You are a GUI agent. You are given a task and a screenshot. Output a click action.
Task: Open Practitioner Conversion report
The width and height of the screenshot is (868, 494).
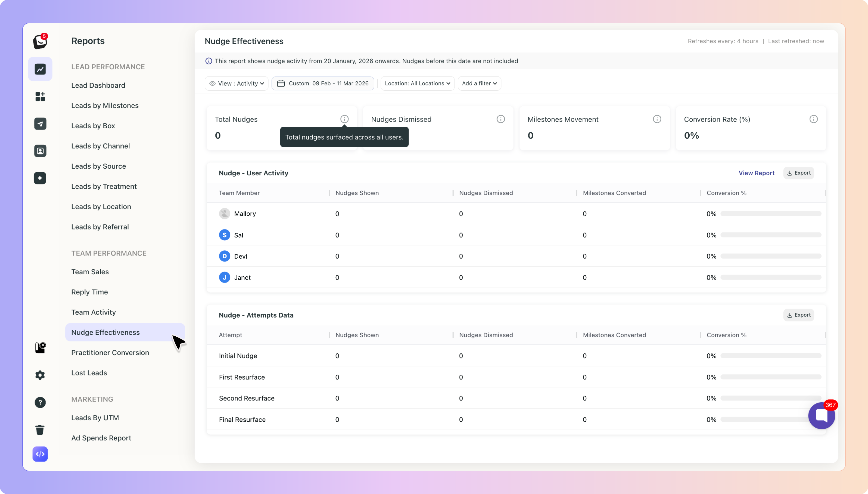(x=110, y=353)
